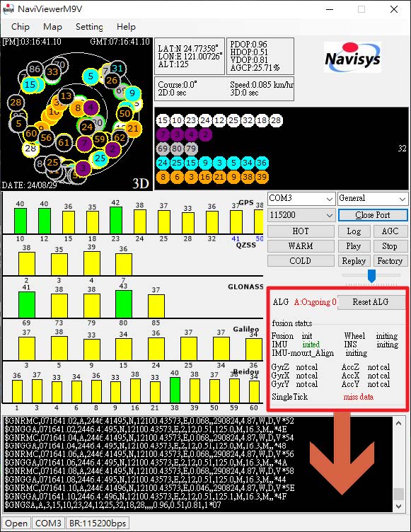This screenshot has height=532, width=411.
Task: Click the blue replay slider thumb
Action: coord(371,276)
